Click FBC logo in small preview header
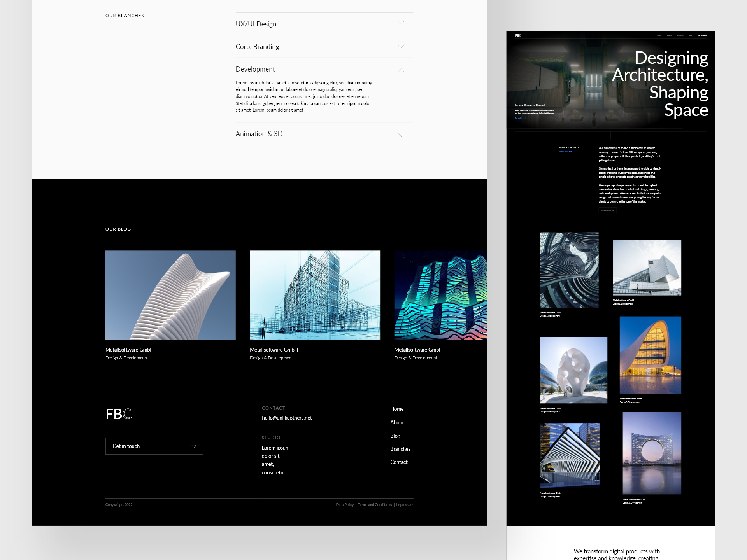This screenshot has height=560, width=747. [518, 35]
